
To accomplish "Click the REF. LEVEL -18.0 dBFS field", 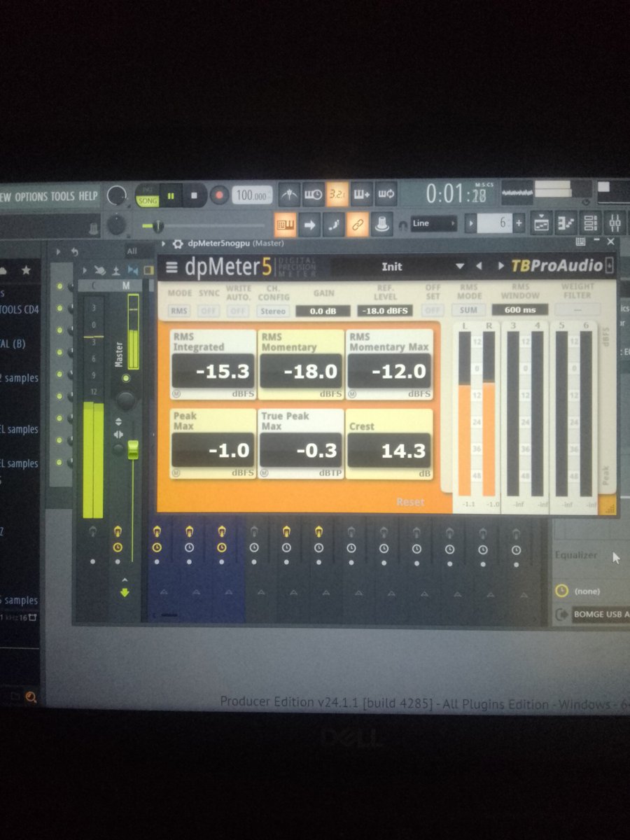I will 384,311.
